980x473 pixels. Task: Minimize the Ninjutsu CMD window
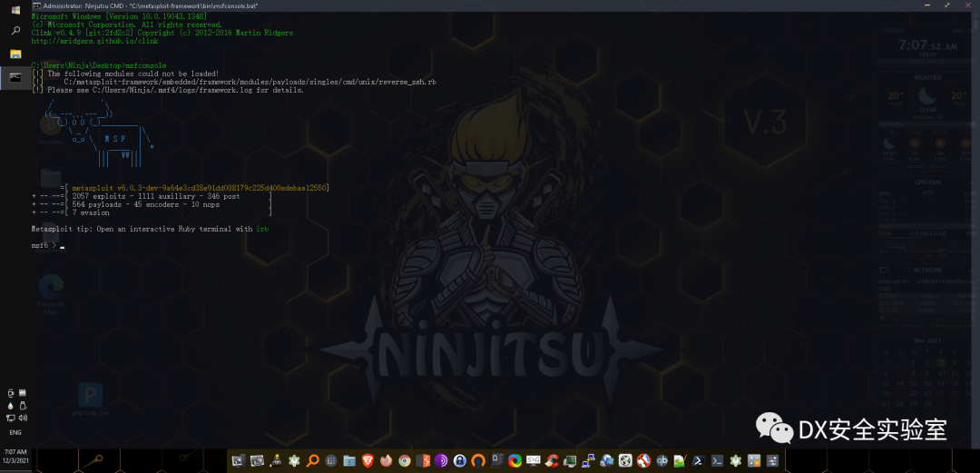(x=927, y=5)
